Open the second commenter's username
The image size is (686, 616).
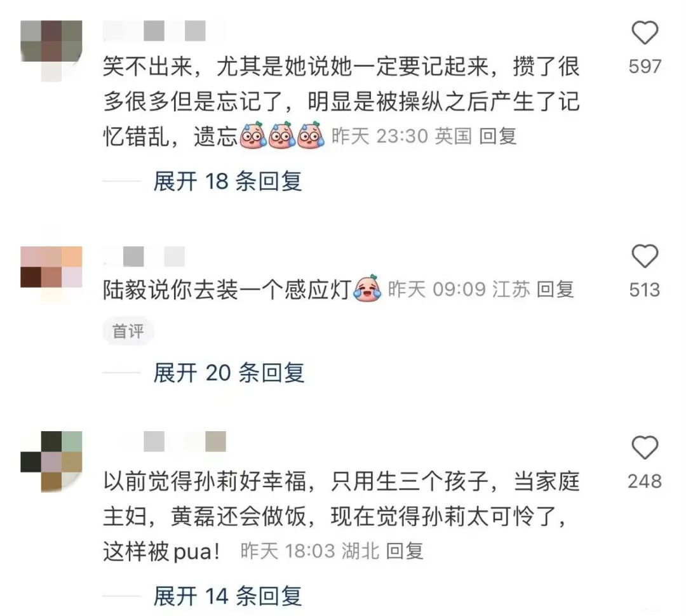(144, 257)
